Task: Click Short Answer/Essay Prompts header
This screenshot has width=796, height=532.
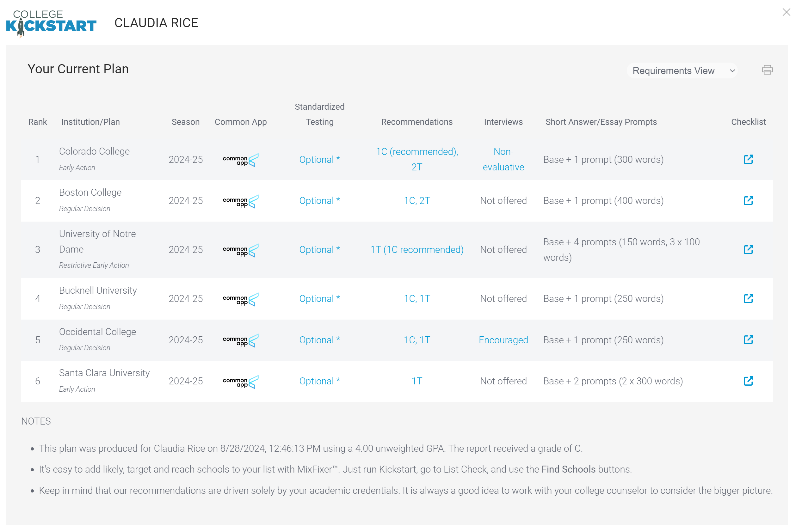Action: pyautogui.click(x=601, y=122)
